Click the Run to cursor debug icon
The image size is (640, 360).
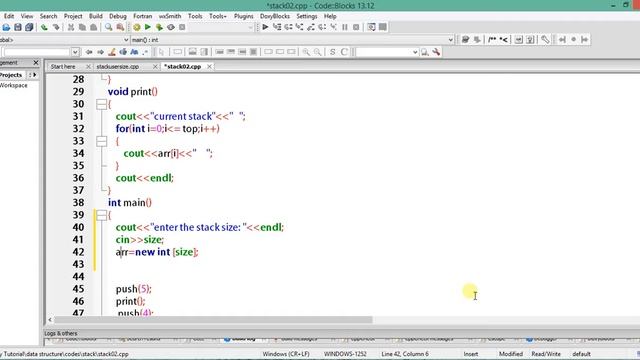coord(277,27)
